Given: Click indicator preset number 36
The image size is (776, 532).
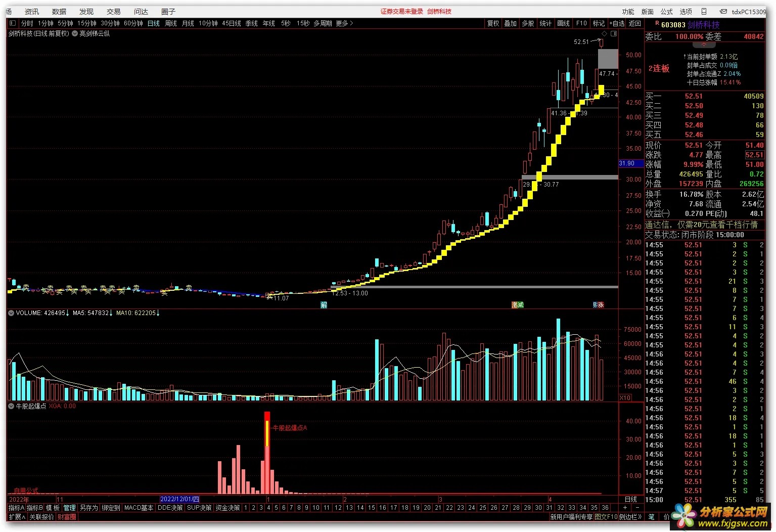Looking at the screenshot, I should 605,508.
